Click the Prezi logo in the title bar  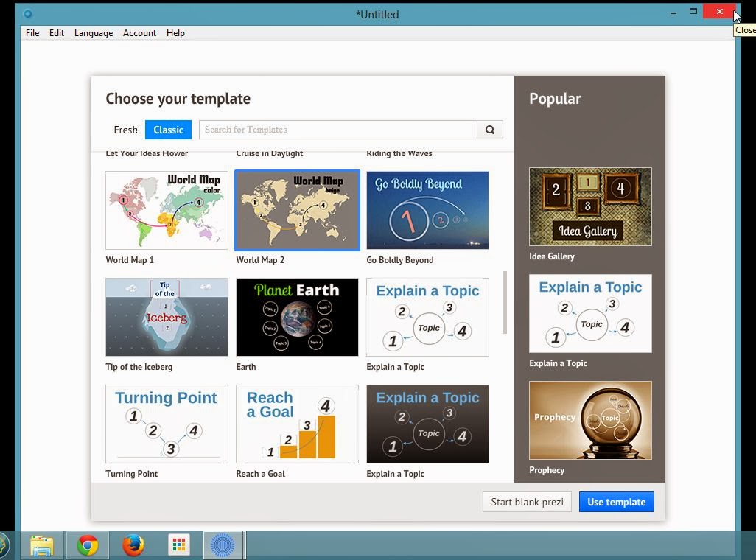(27, 14)
